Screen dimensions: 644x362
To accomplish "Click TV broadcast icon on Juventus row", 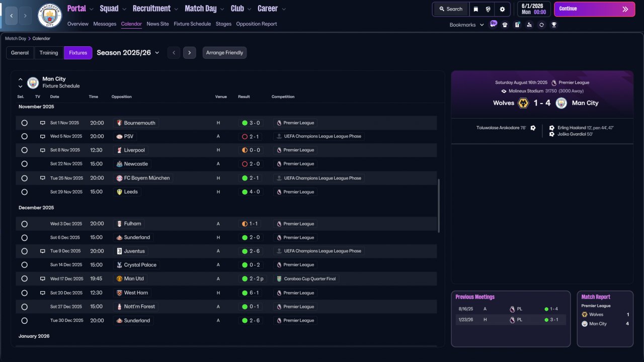I will point(43,251).
